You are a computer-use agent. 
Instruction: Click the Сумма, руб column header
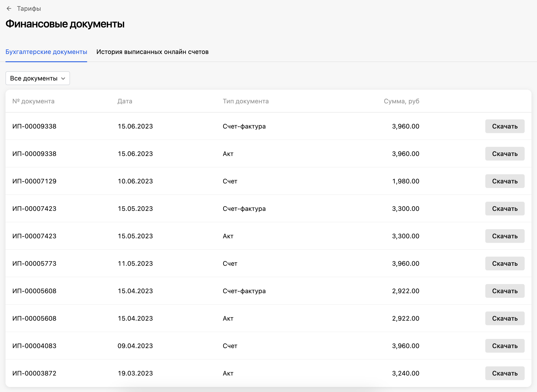pyautogui.click(x=401, y=101)
